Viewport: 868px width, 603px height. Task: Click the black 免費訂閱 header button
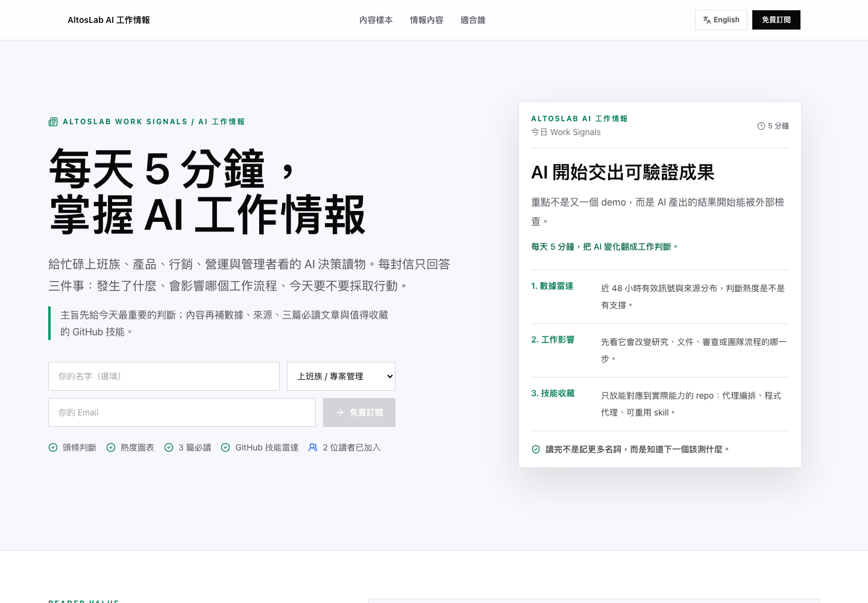pyautogui.click(x=776, y=20)
